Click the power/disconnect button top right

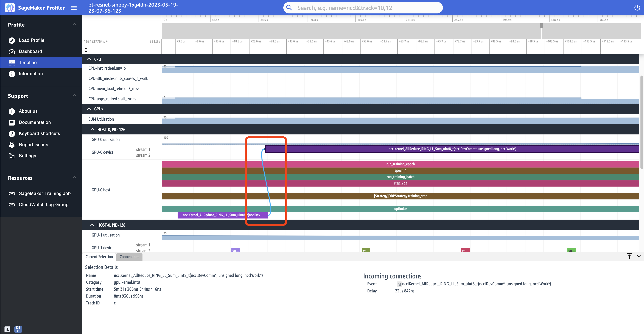point(637,8)
